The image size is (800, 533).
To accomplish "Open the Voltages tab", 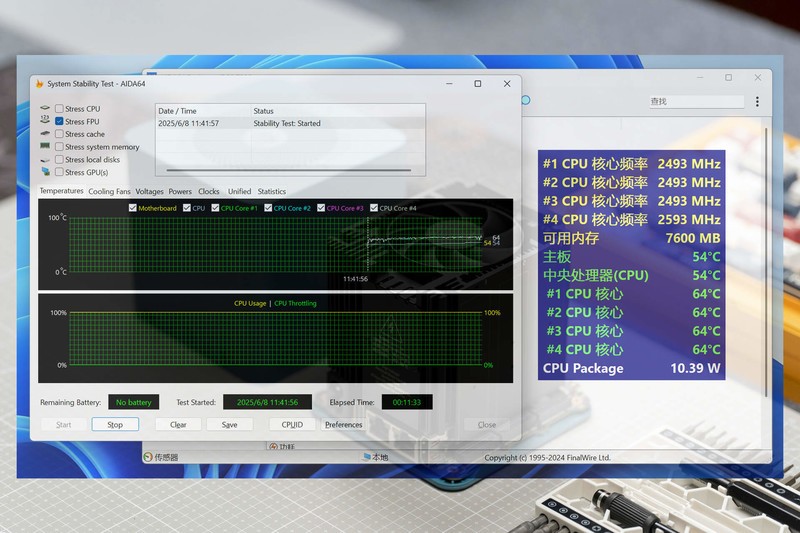I will click(149, 191).
